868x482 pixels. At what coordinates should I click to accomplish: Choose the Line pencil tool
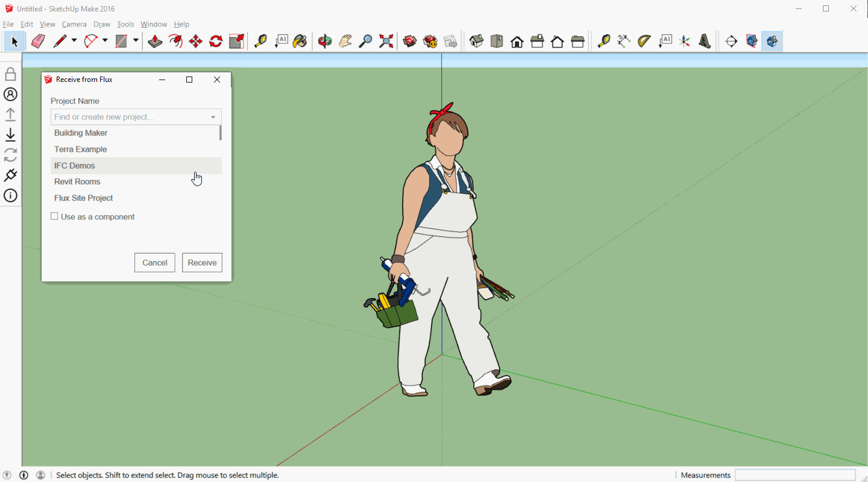tap(60, 41)
